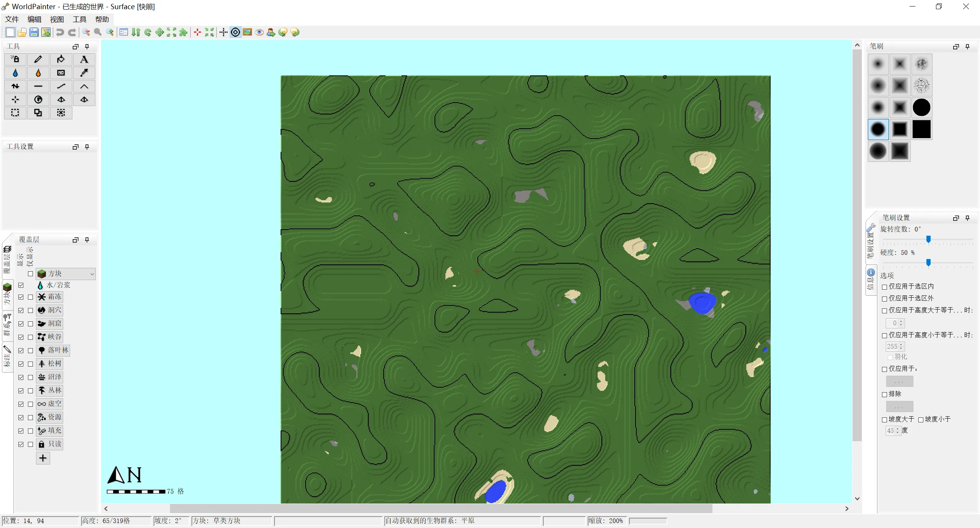Open a world file from toolbar
This screenshot has width=980, height=528.
tap(22, 33)
